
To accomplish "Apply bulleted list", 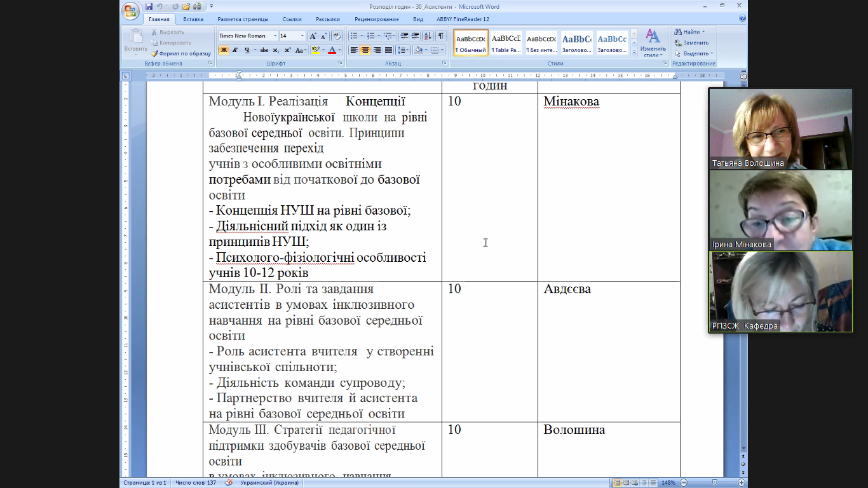I will point(355,36).
